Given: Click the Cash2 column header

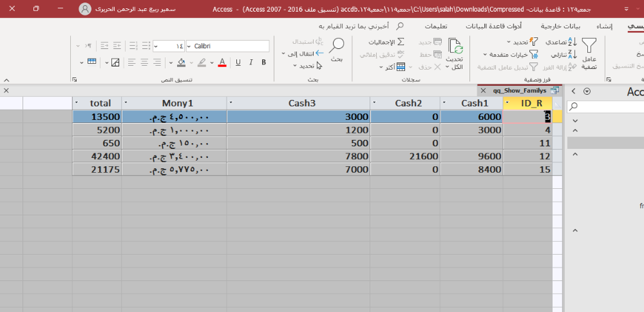Looking at the screenshot, I should [x=405, y=103].
